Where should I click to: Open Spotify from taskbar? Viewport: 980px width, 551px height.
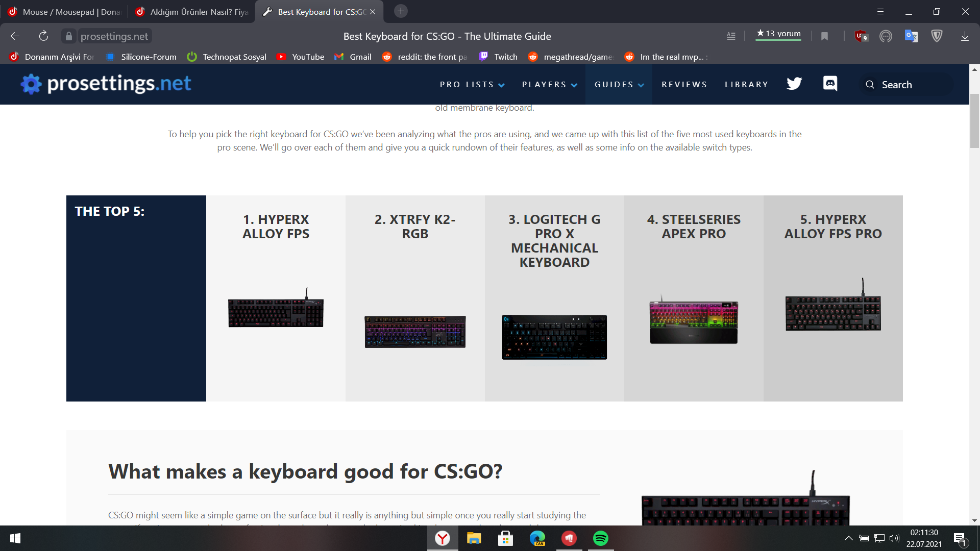pos(601,538)
